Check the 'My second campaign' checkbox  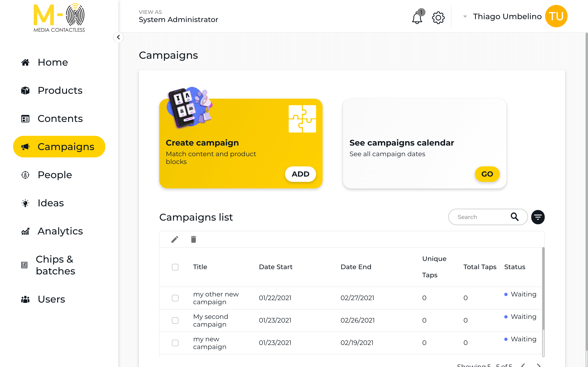[175, 320]
